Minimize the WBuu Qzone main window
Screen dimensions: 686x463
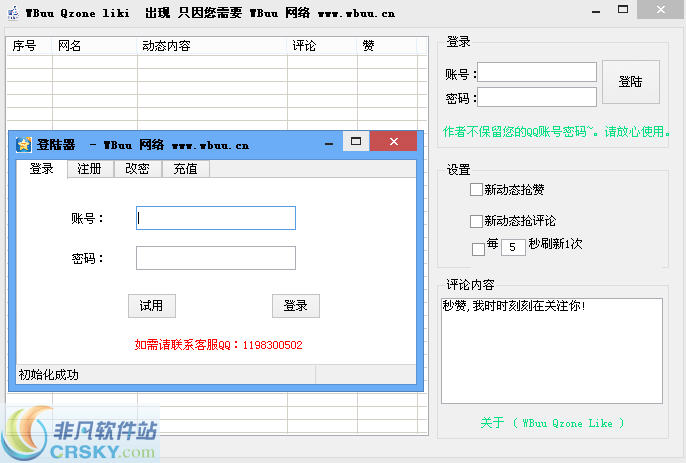click(x=596, y=11)
